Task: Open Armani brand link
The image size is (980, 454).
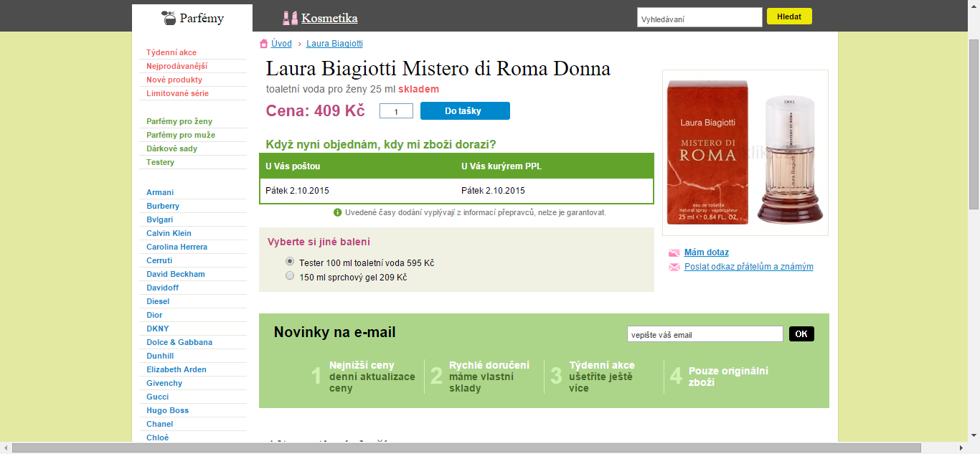Action: [160, 192]
